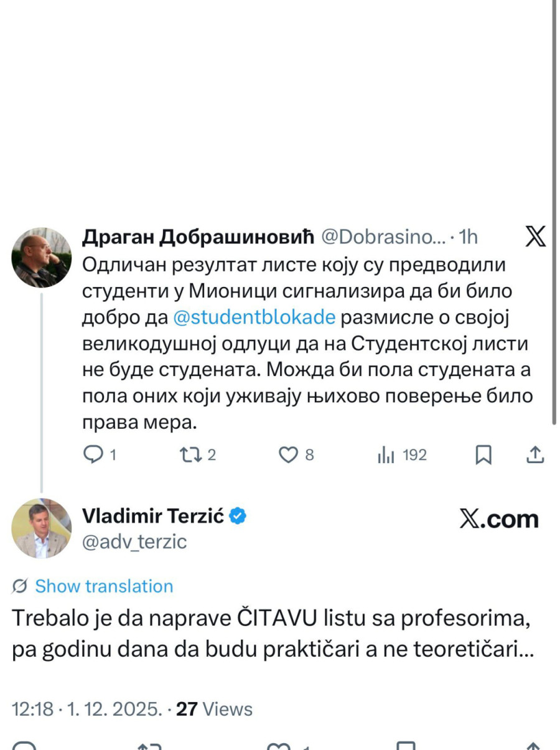Click Vladimir Terzić's blue verified badge
The width and height of the screenshot is (560, 750).
(238, 515)
